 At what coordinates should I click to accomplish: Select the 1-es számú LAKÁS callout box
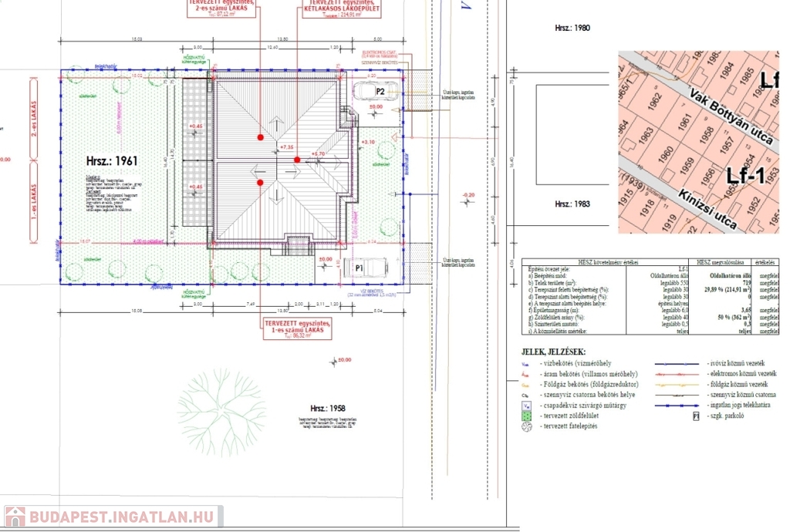(x=298, y=329)
